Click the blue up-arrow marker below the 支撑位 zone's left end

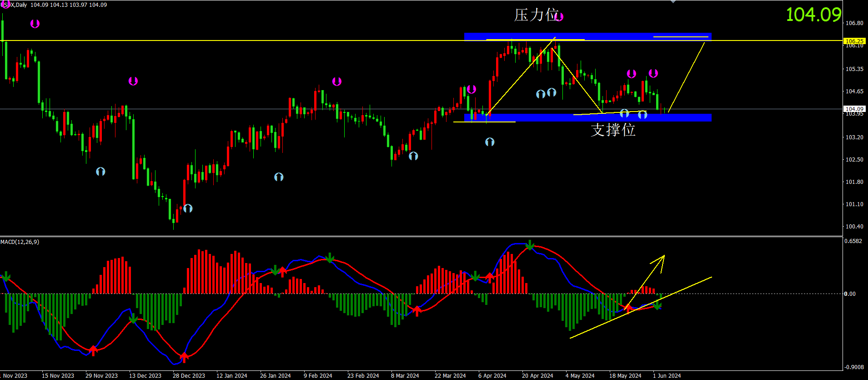[490, 142]
